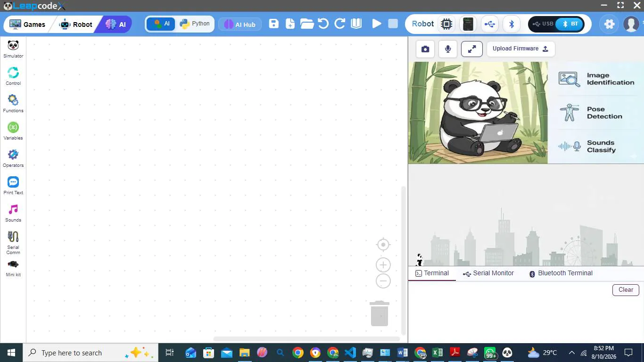Clear the terminal output
Screen dimensions: 644x362
coord(626,290)
